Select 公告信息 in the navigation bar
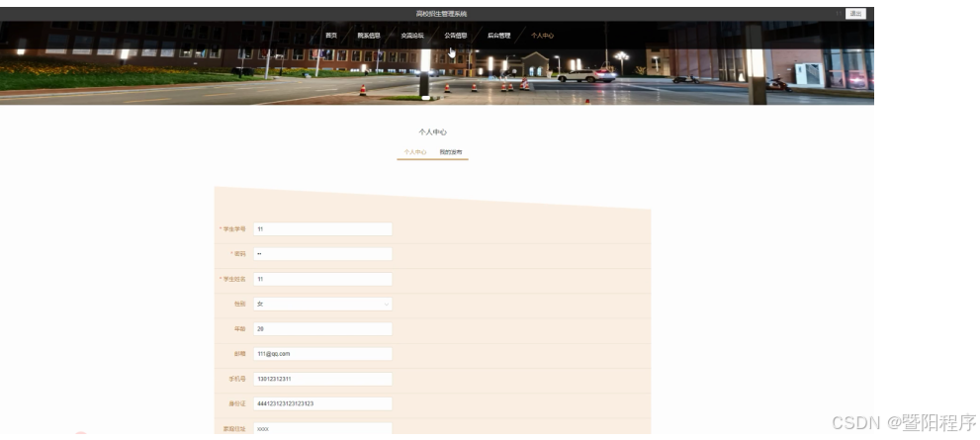The height and width of the screenshot is (440, 980). [456, 36]
